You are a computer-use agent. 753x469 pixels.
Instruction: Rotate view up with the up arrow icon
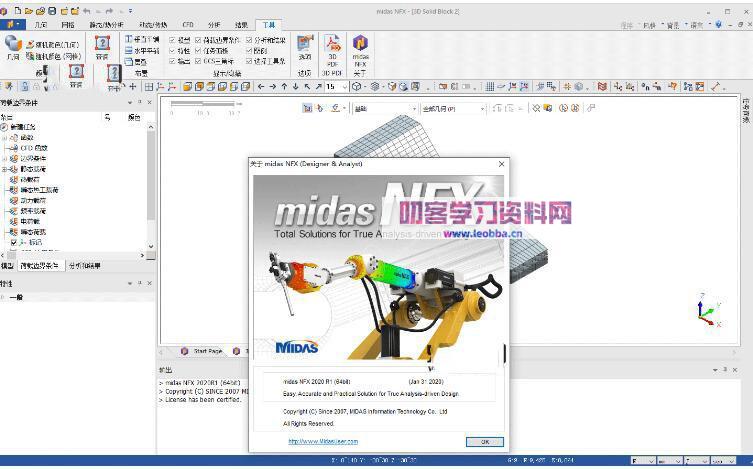point(284,86)
